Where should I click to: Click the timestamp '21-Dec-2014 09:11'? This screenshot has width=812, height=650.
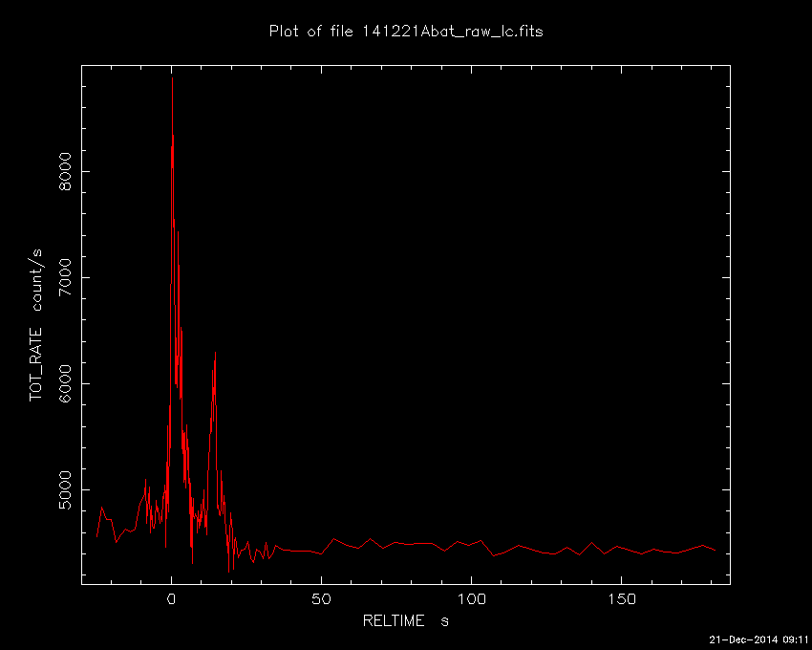[x=759, y=639]
